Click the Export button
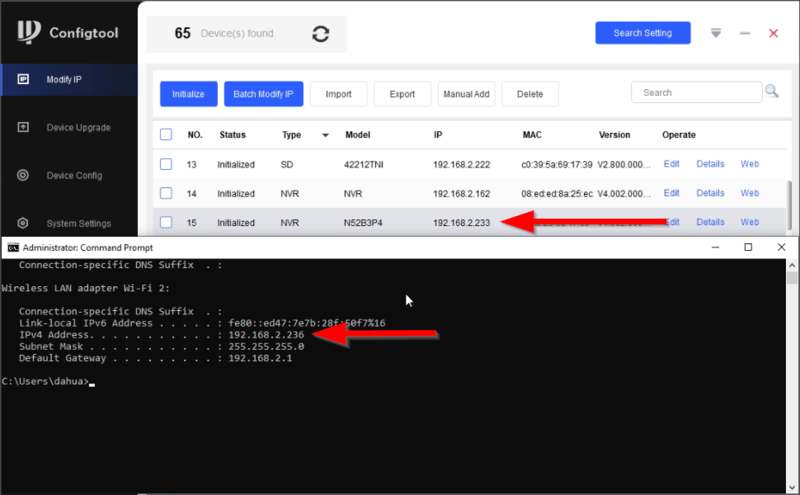Image resolution: width=800 pixels, height=495 pixels. 402,94
